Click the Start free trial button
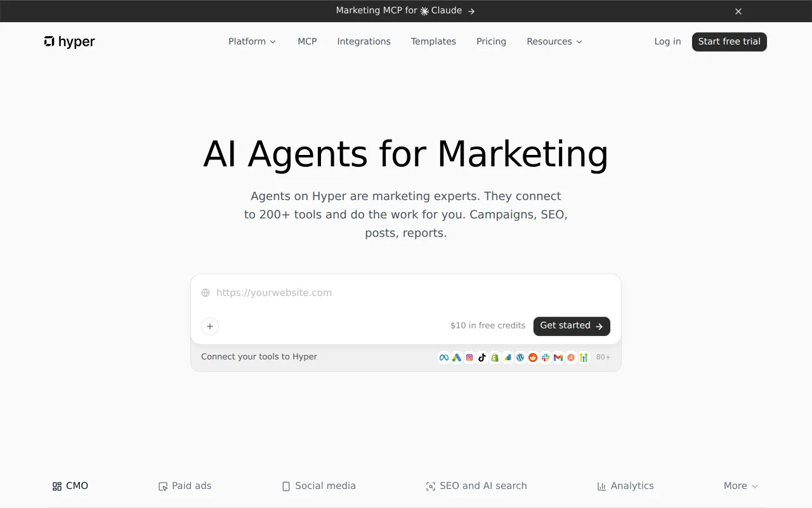 click(730, 42)
